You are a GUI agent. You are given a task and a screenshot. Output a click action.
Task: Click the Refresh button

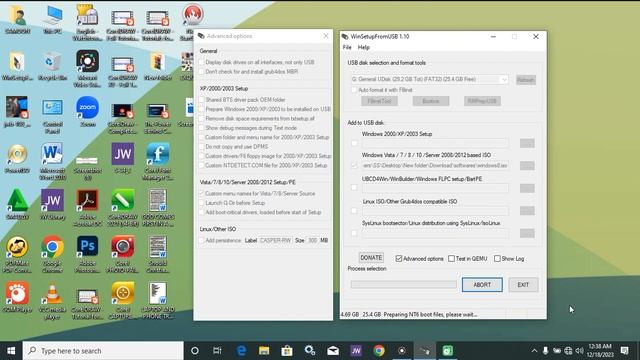point(525,80)
